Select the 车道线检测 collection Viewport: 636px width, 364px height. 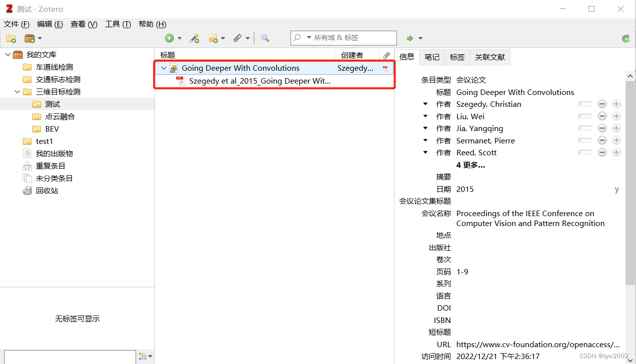(54, 67)
